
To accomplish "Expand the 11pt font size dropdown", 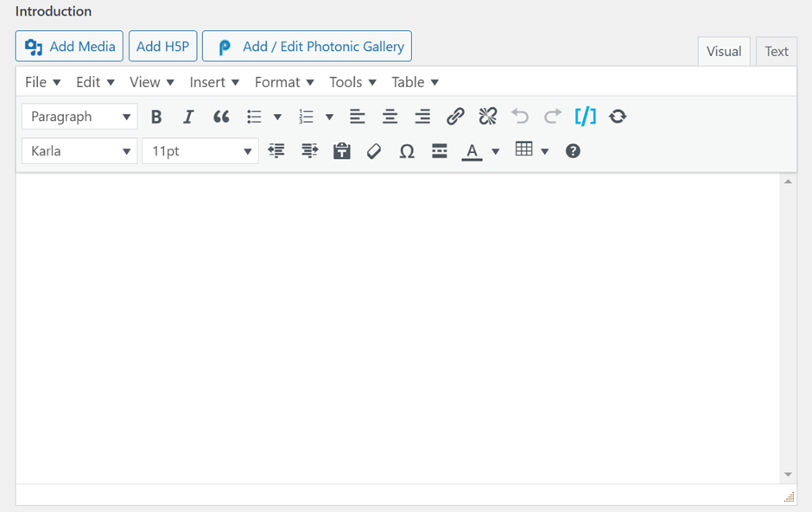I will pyautogui.click(x=200, y=151).
